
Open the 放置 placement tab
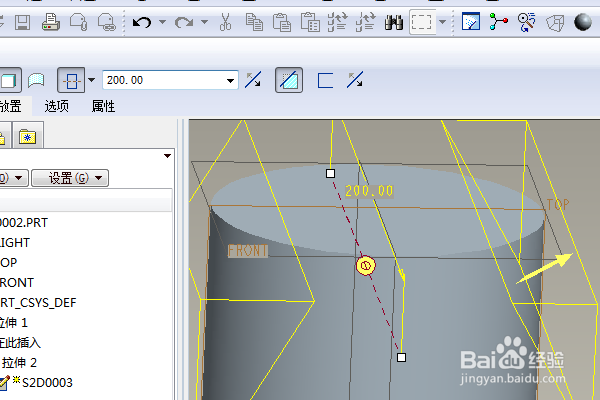pos(10,106)
